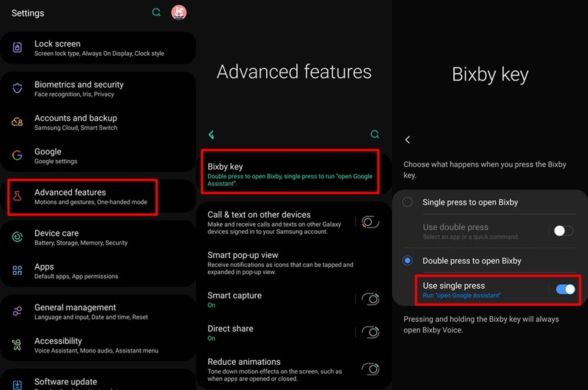The height and width of the screenshot is (390, 588).
Task: Toggle the Direct share switch
Action: [370, 332]
